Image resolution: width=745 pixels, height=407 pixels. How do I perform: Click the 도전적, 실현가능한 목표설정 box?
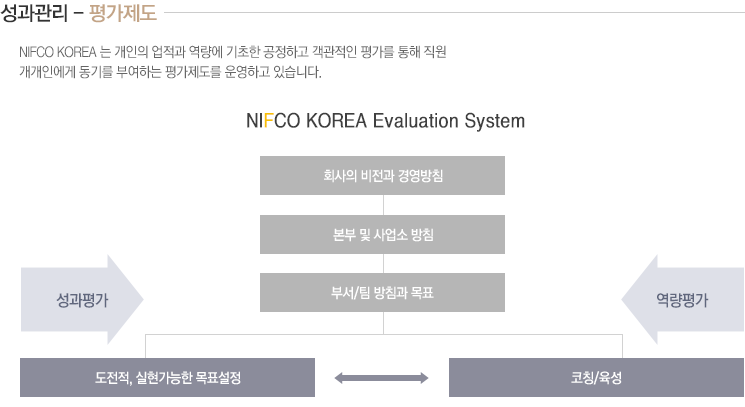point(167,378)
